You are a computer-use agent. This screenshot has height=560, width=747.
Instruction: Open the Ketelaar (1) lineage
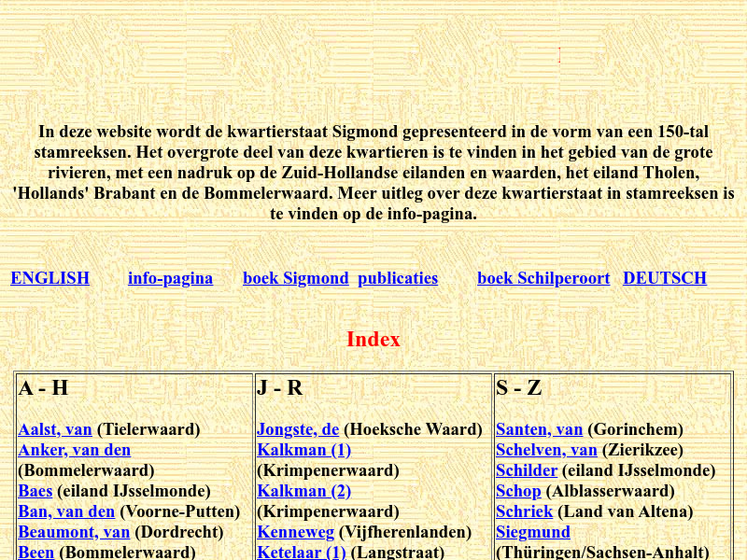coord(303,552)
